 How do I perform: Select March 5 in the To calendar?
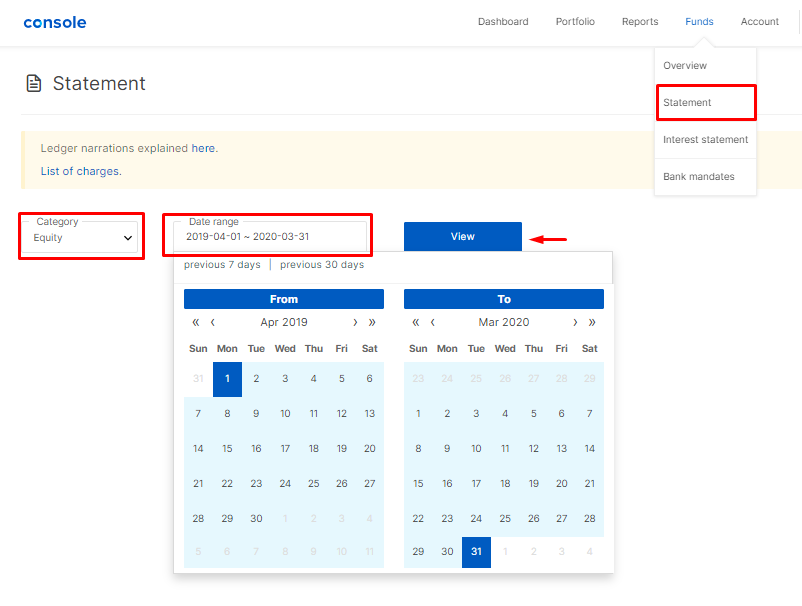pyautogui.click(x=533, y=413)
